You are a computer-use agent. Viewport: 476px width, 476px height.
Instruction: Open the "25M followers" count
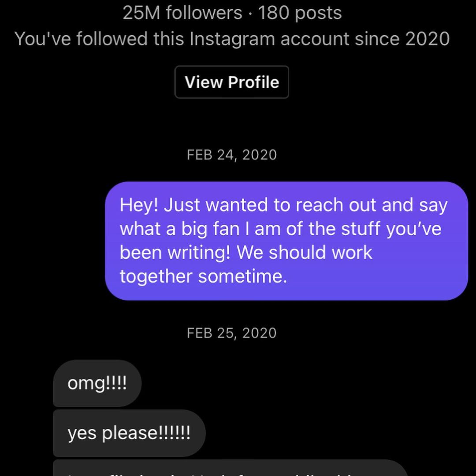(x=182, y=13)
